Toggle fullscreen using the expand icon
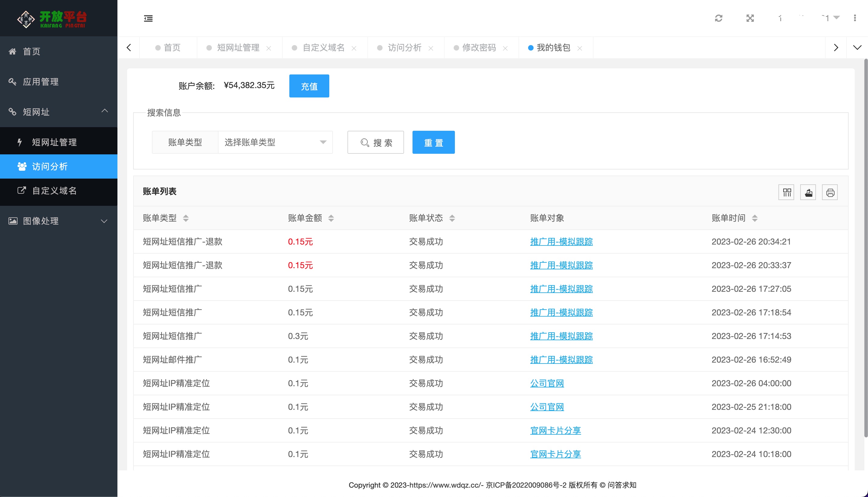 750,18
